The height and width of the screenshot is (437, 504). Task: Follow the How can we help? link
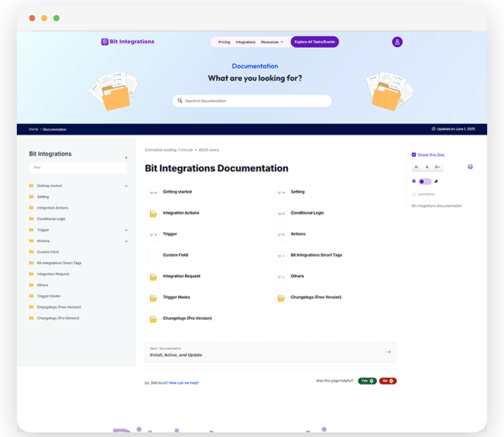point(184,383)
